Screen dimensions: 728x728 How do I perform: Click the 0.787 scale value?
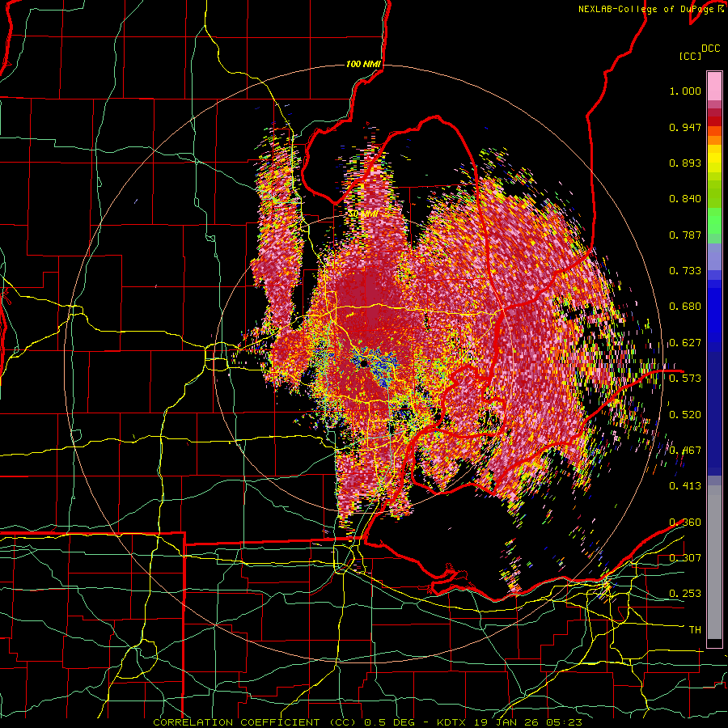pos(685,235)
